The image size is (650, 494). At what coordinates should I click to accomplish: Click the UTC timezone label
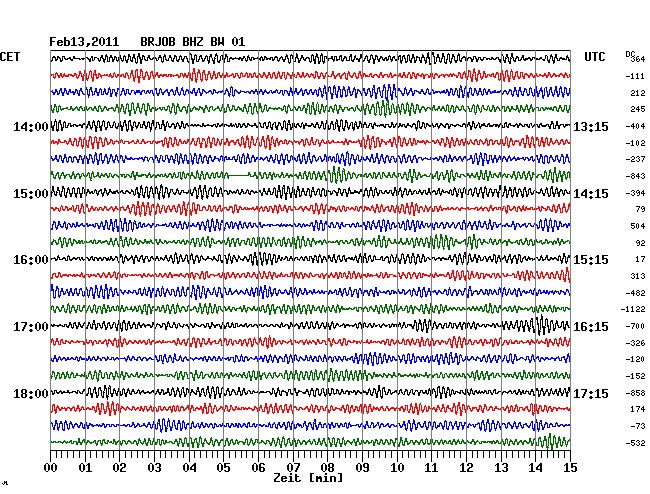tap(594, 56)
